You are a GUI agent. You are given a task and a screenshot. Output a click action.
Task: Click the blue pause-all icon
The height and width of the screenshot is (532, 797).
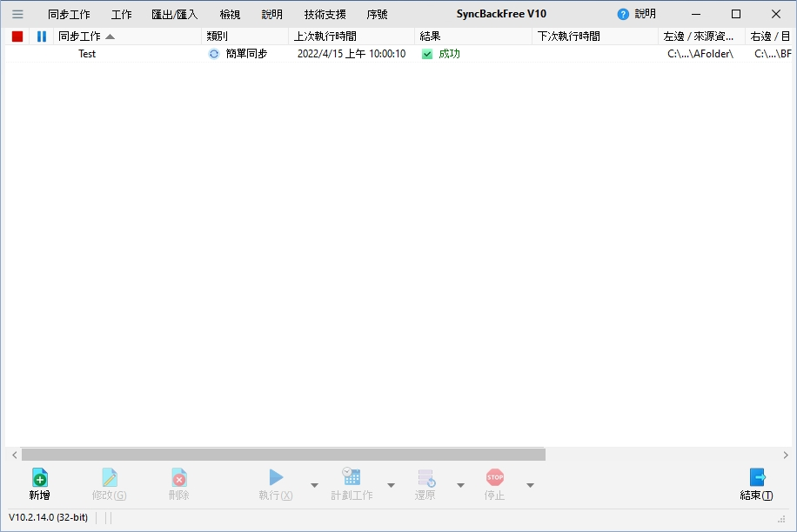point(42,37)
